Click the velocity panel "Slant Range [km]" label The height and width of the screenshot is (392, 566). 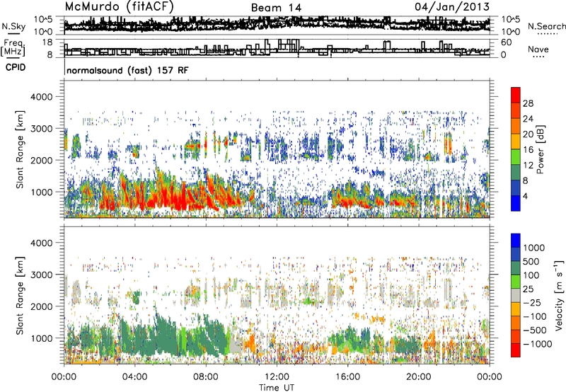20,296
